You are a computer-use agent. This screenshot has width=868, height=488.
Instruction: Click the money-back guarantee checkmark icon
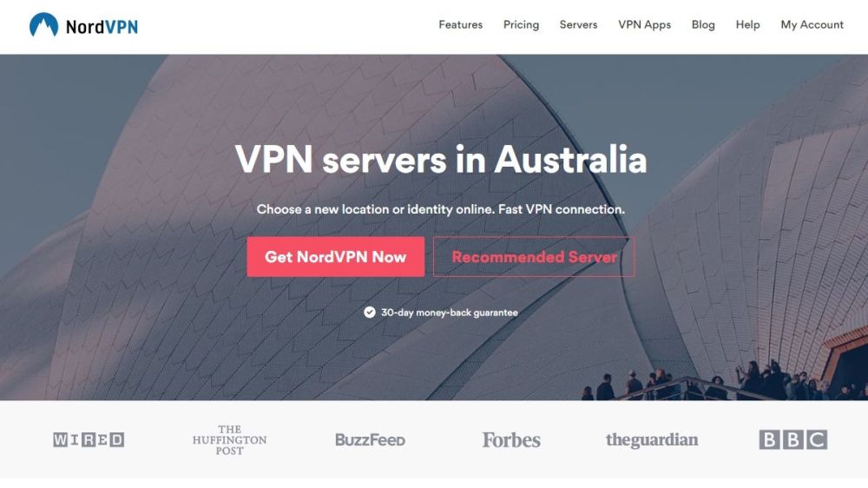369,313
